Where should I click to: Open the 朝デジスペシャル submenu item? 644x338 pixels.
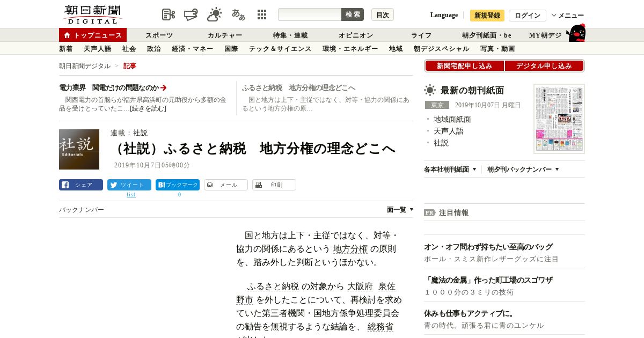[441, 49]
